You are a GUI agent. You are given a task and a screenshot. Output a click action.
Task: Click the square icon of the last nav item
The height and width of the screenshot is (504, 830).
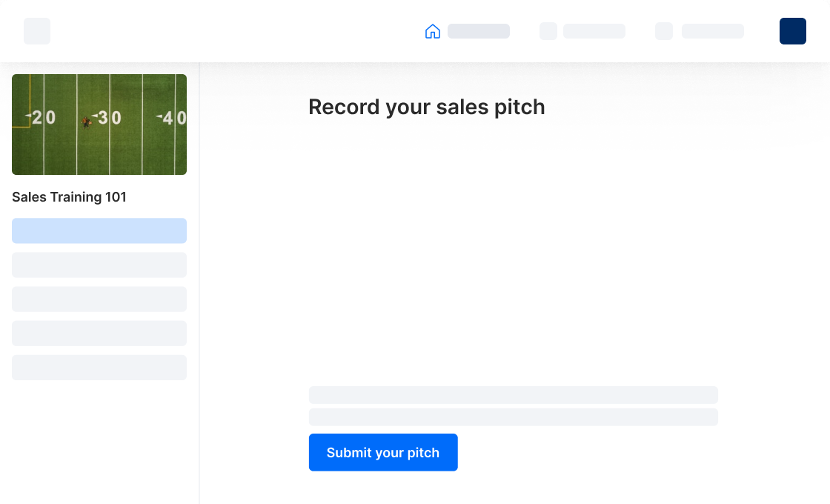pyautogui.click(x=664, y=31)
